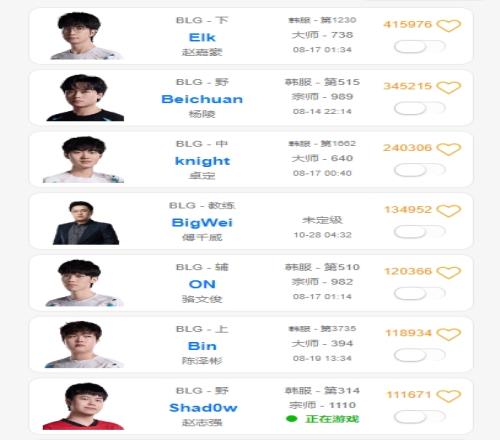
Task: Toggle the switch on Bin's card
Action: pyautogui.click(x=419, y=355)
